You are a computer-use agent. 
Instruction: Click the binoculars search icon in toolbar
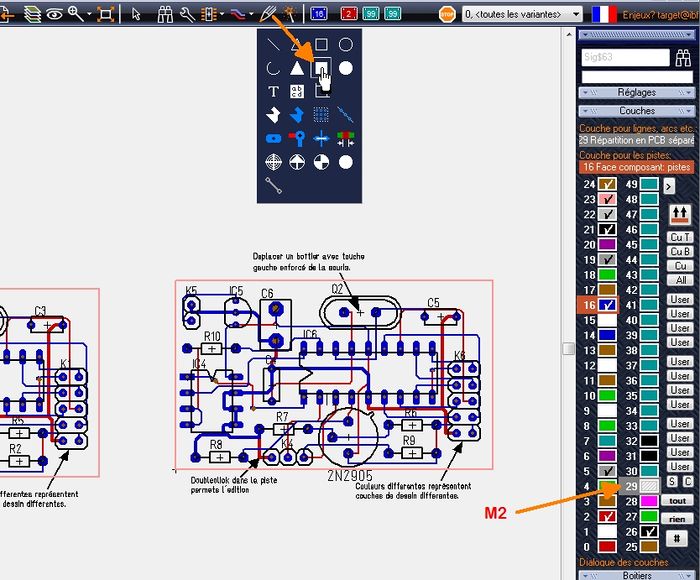tap(166, 14)
